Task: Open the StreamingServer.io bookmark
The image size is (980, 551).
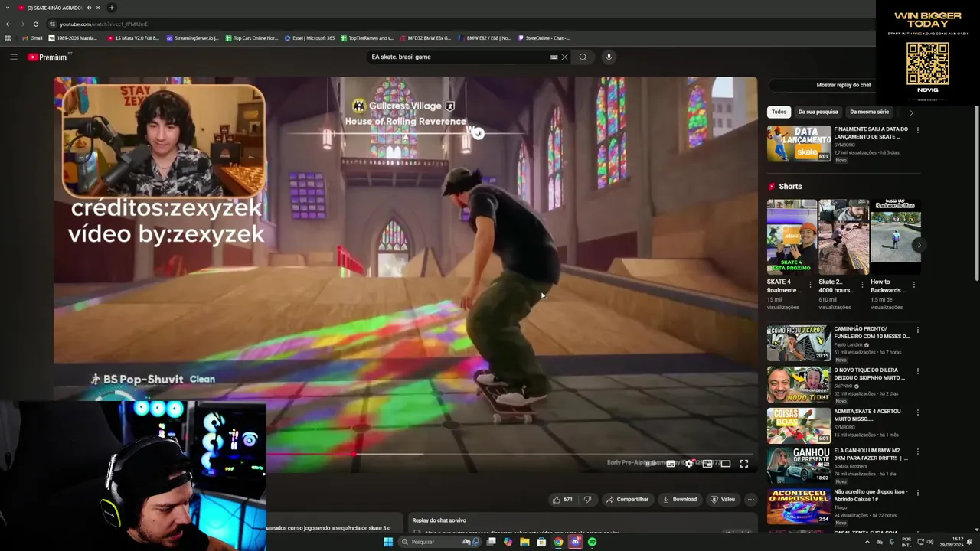Action: click(192, 38)
